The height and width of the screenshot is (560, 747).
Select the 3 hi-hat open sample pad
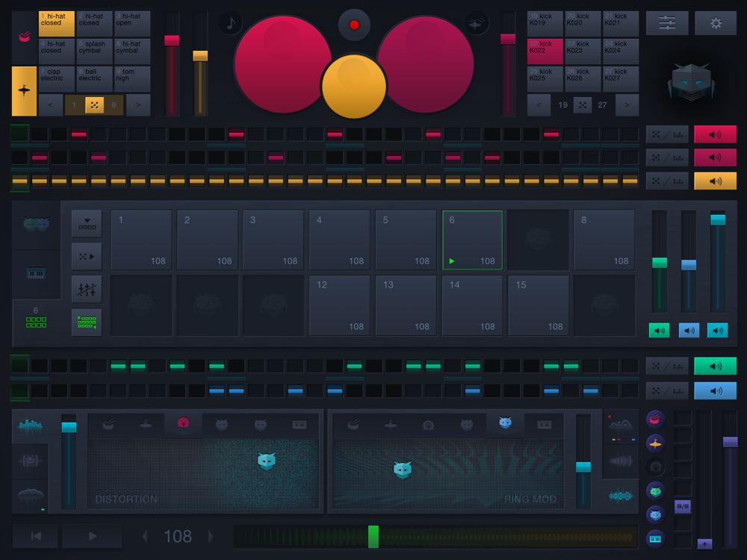(132, 24)
